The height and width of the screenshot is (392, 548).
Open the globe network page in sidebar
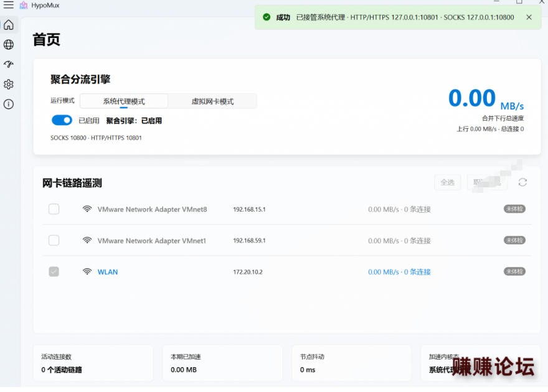(9, 45)
